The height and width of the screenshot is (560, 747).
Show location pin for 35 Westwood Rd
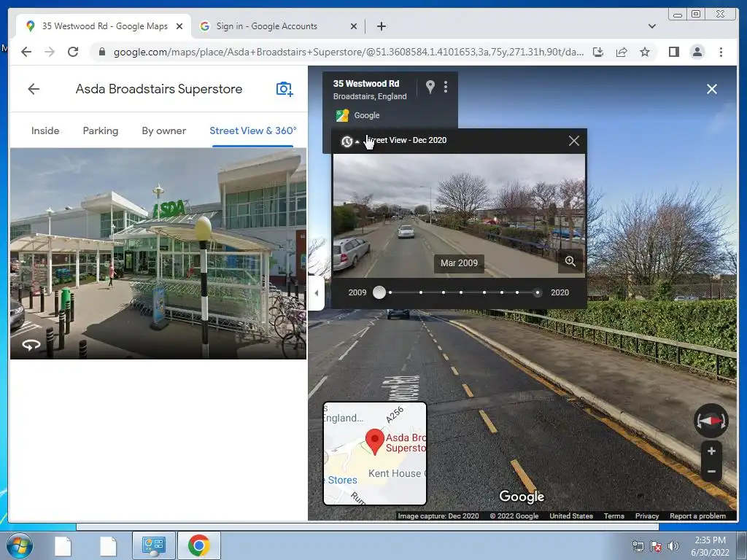[x=430, y=87]
